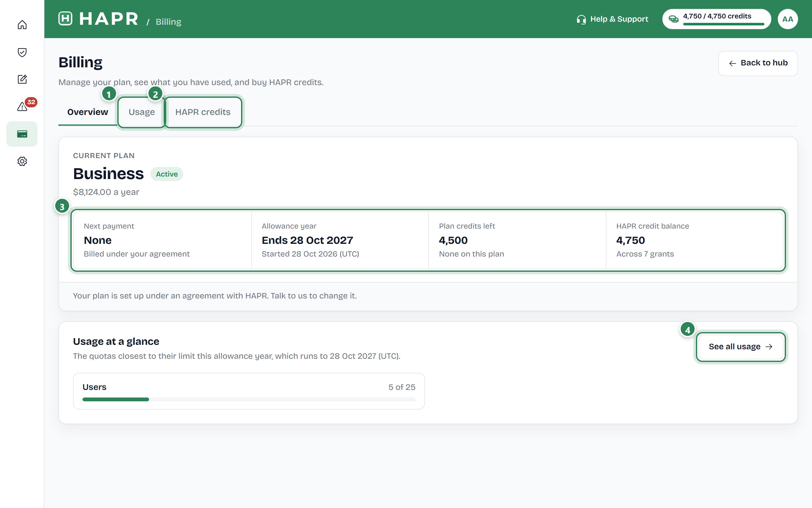Click the Billed under your agreement text
The height and width of the screenshot is (508, 812).
[137, 254]
